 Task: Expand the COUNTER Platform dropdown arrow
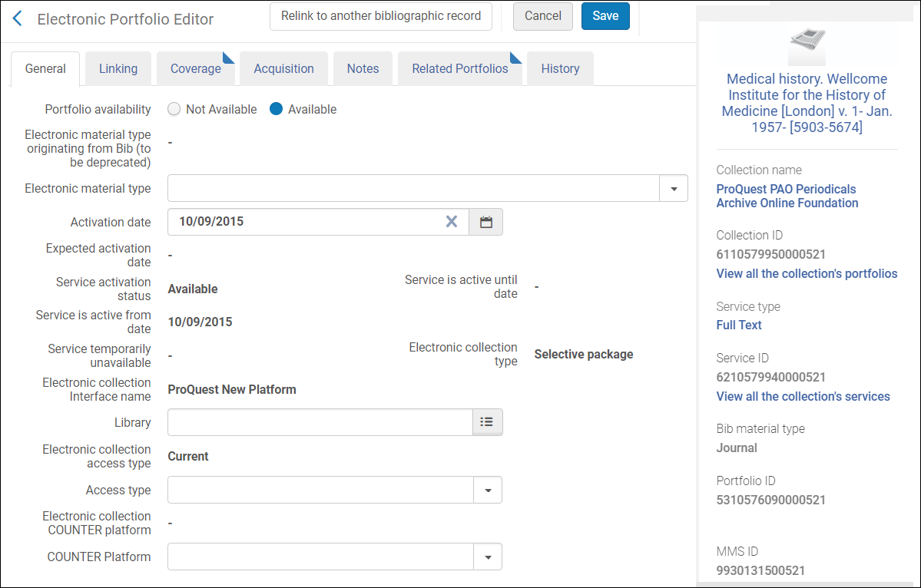pyautogui.click(x=488, y=557)
